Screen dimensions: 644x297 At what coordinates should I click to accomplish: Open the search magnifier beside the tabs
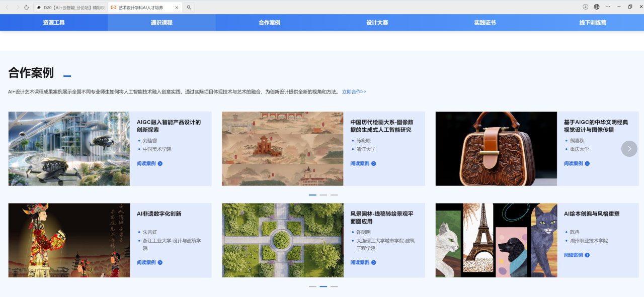(189, 8)
